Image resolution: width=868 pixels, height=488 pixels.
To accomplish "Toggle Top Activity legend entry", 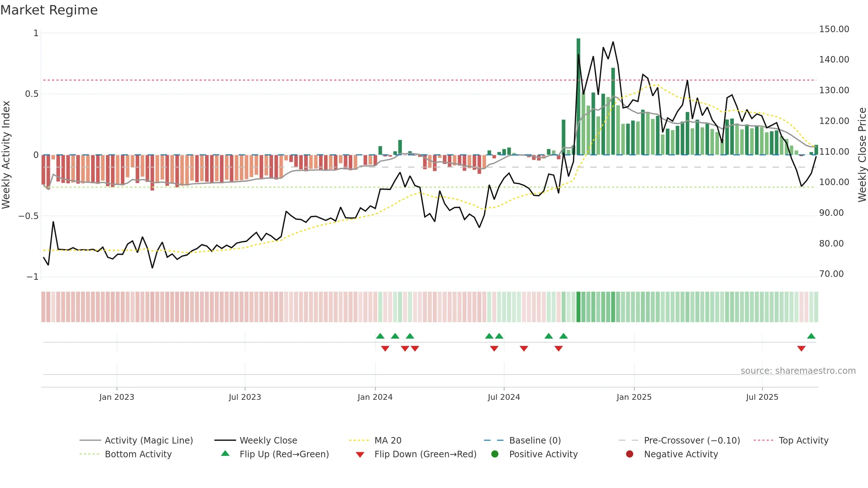I will tap(791, 440).
